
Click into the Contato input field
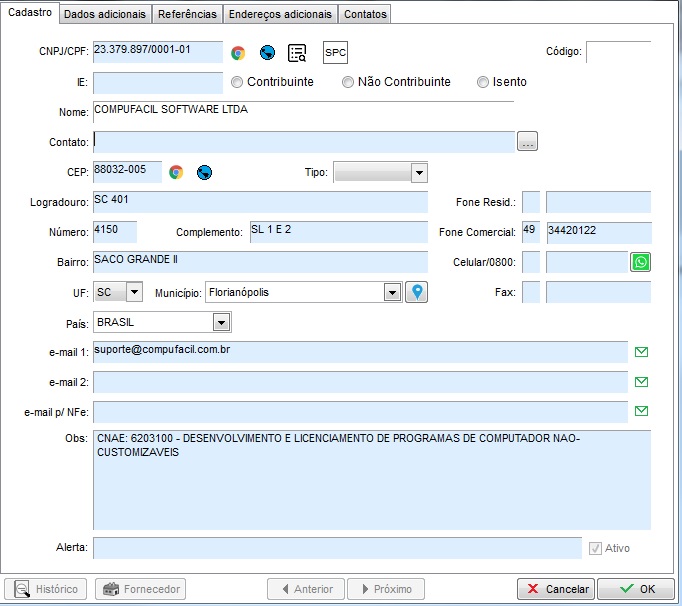point(304,142)
